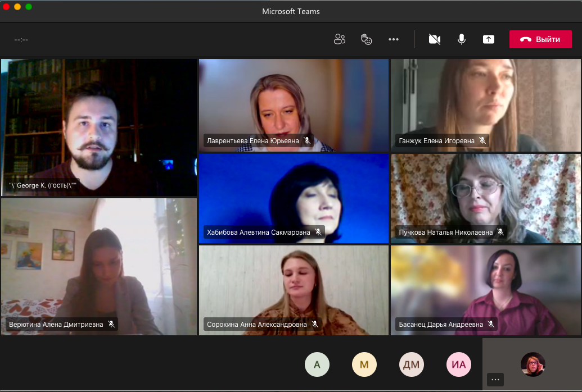Open the self-view options ellipsis
The height and width of the screenshot is (392, 582).
point(495,380)
